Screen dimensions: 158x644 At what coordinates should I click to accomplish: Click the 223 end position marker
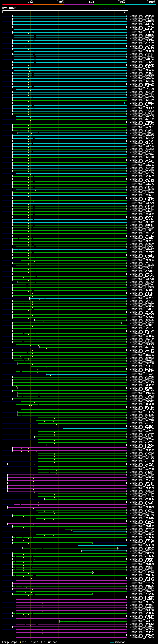coord(125,12)
